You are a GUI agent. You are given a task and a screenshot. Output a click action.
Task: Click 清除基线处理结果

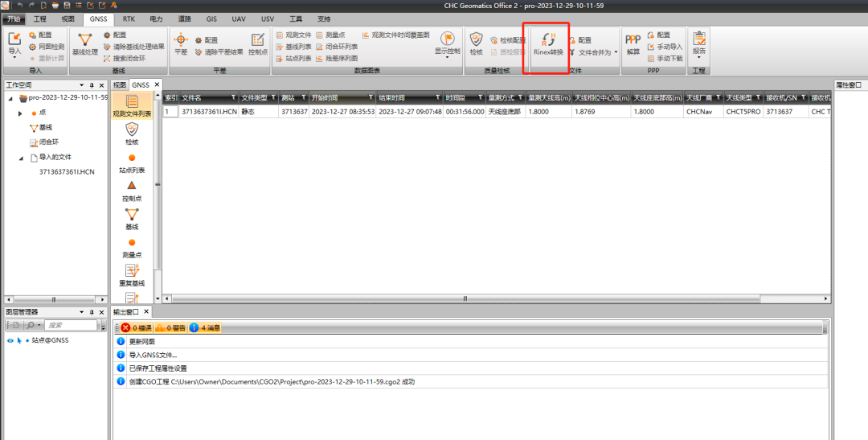pyautogui.click(x=134, y=47)
